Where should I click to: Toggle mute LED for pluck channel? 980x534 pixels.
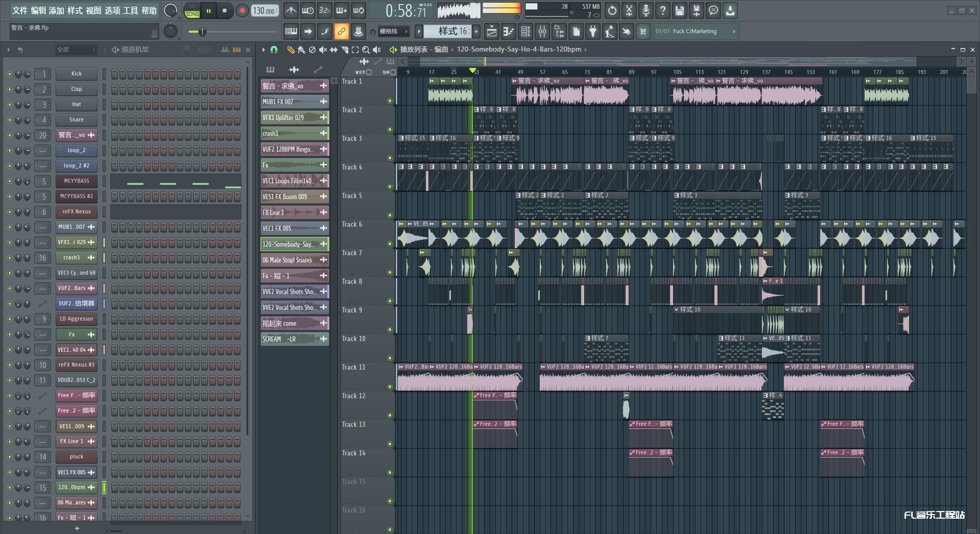[x=9, y=457]
